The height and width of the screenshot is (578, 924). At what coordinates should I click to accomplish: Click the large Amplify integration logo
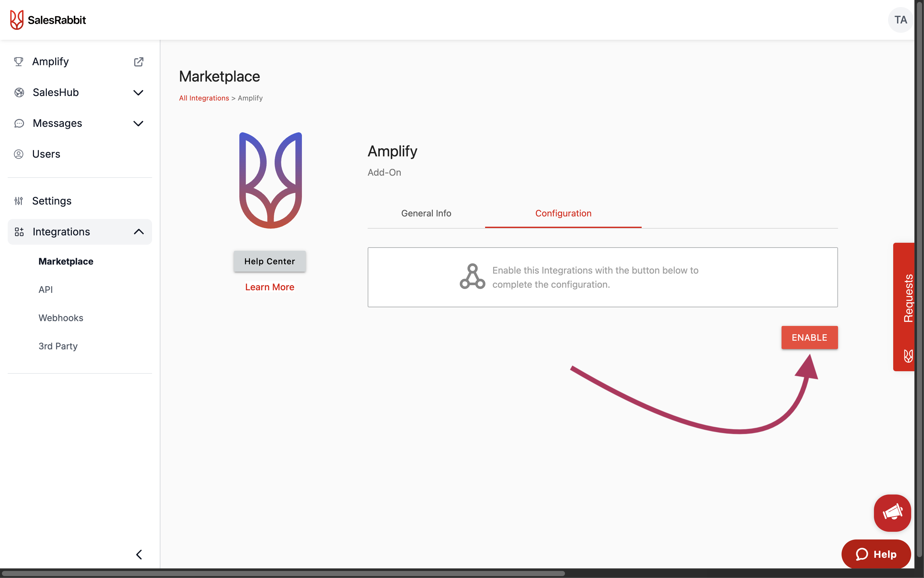[x=270, y=180]
